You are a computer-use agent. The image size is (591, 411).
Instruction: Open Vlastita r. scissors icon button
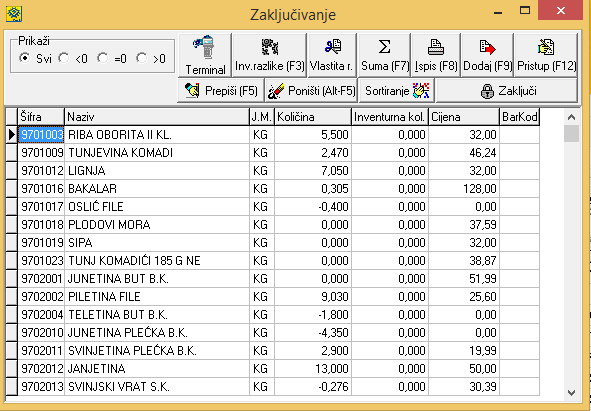click(x=332, y=55)
